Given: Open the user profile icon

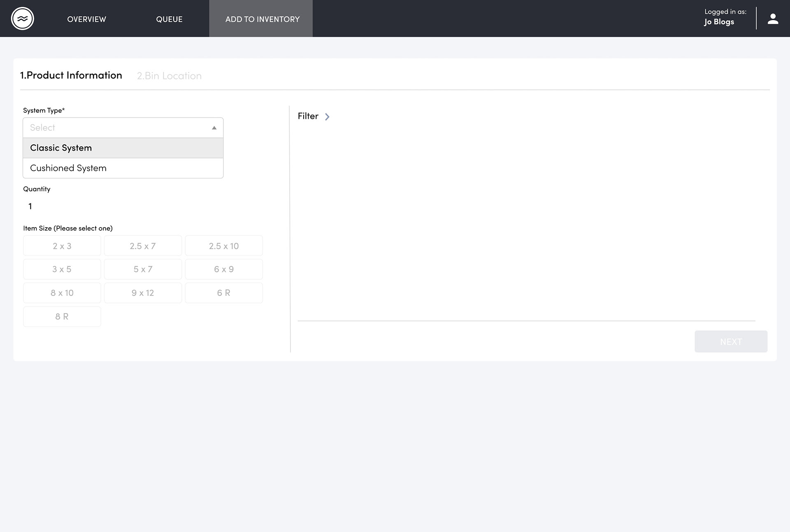Looking at the screenshot, I should click(x=773, y=19).
